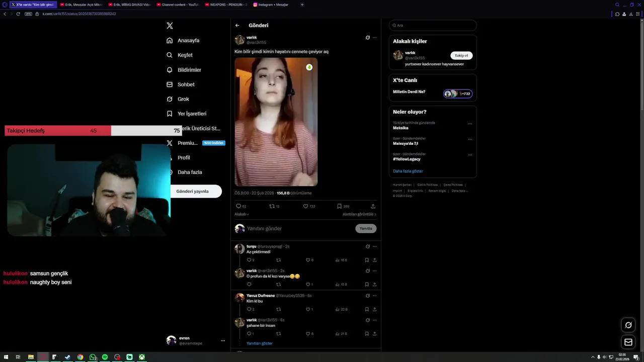Viewport: 644px width, 362px height.
Task: Open the post video thumbnail
Action: tap(276, 122)
